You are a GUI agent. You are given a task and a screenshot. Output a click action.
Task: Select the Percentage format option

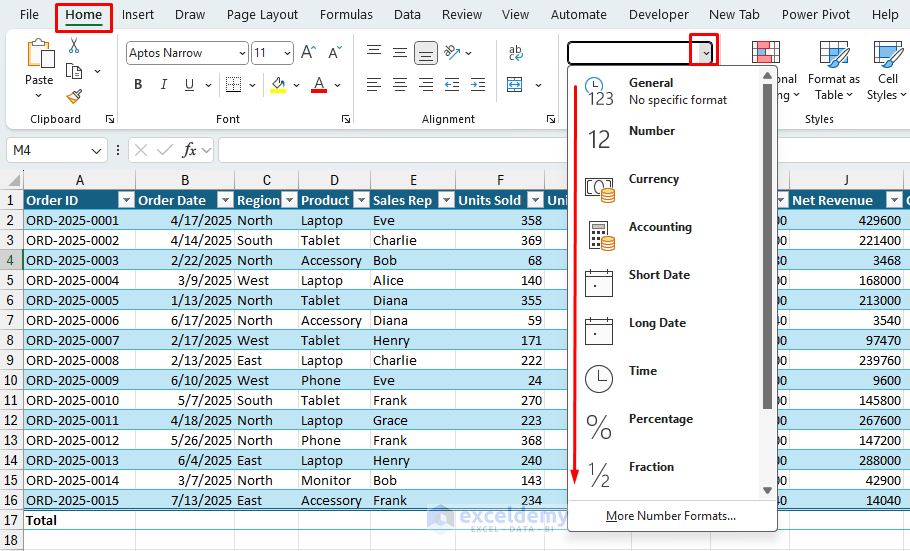(665, 427)
